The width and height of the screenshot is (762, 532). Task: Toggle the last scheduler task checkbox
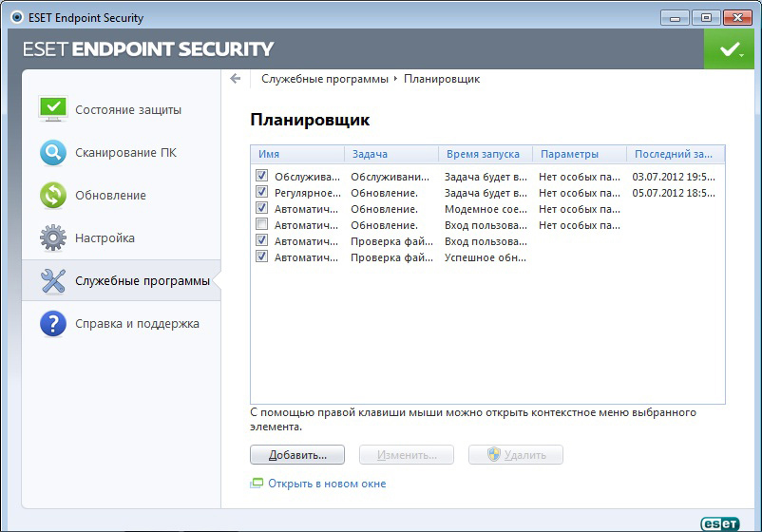point(261,257)
